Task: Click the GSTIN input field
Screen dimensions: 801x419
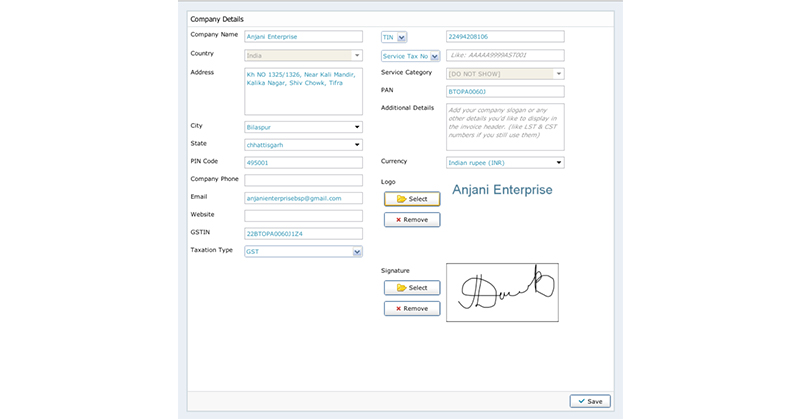Action: 303,234
